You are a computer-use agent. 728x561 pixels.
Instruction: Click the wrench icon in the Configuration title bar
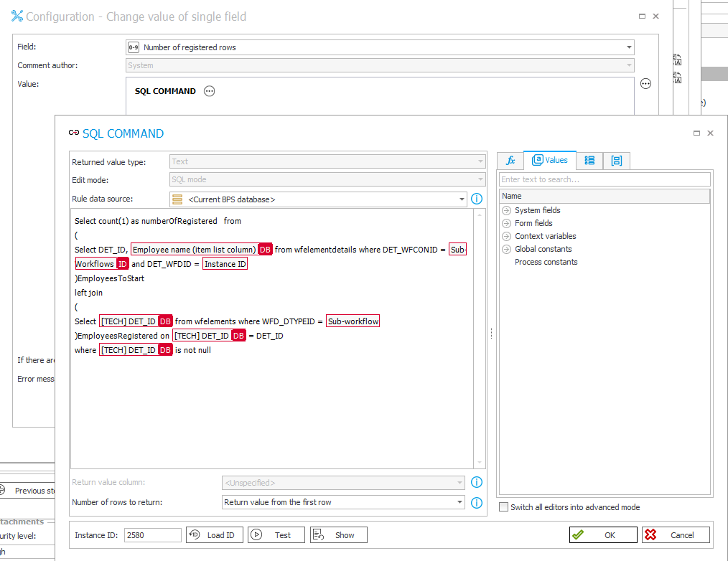tap(16, 15)
